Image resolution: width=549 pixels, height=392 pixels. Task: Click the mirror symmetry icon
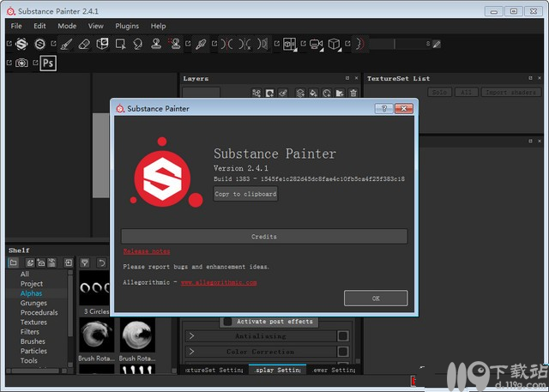coord(262,44)
